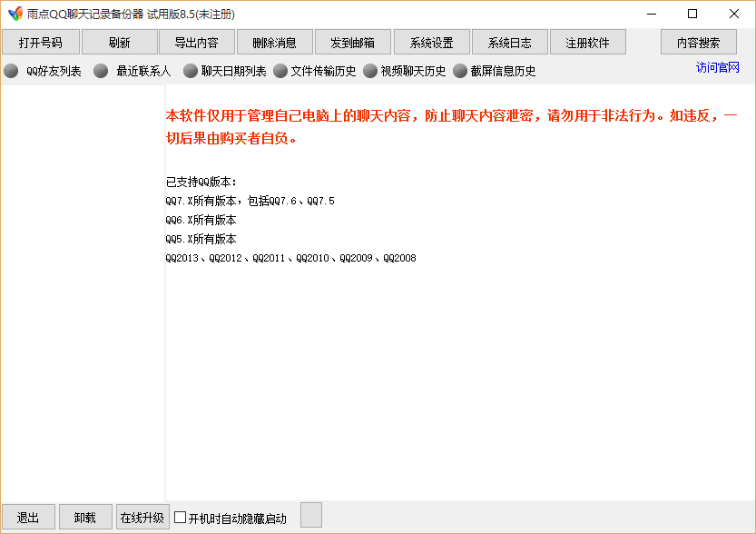Click the 退出 exit button
The image size is (756, 534).
click(x=28, y=518)
